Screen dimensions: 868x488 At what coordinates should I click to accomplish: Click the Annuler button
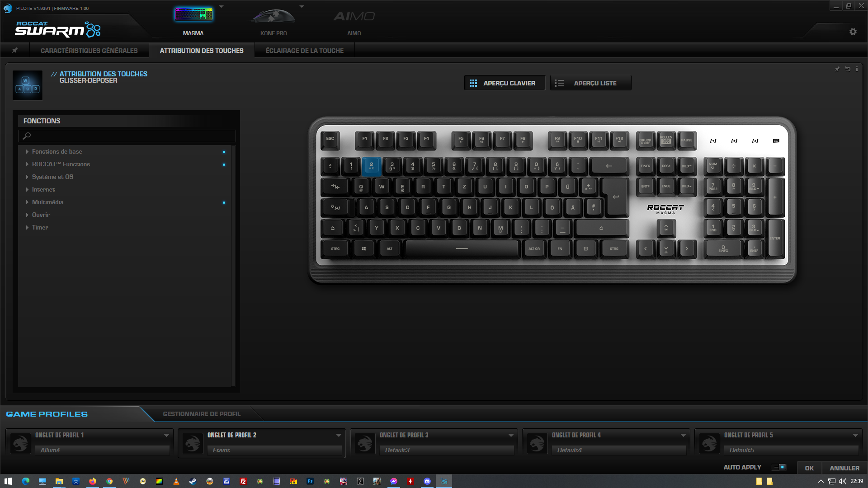coord(844,468)
